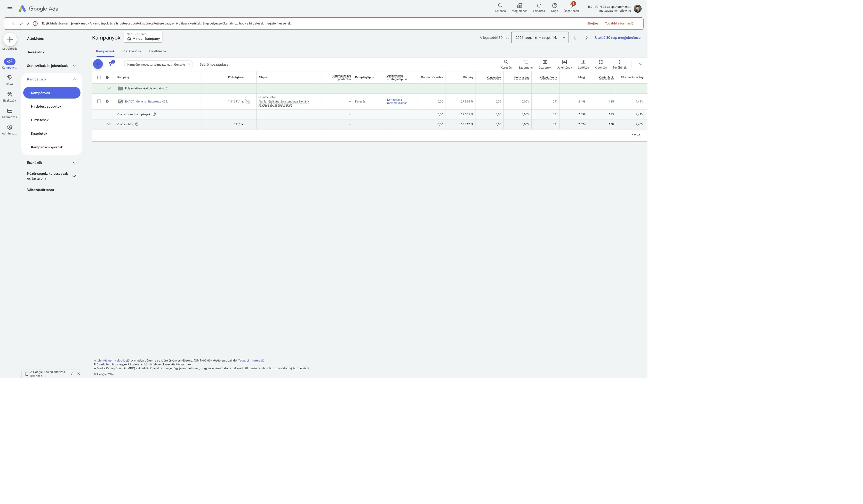Image resolution: width=863 pixels, height=504 pixels.
Task: Click the További információ footer timezone link
Action: coord(251,361)
